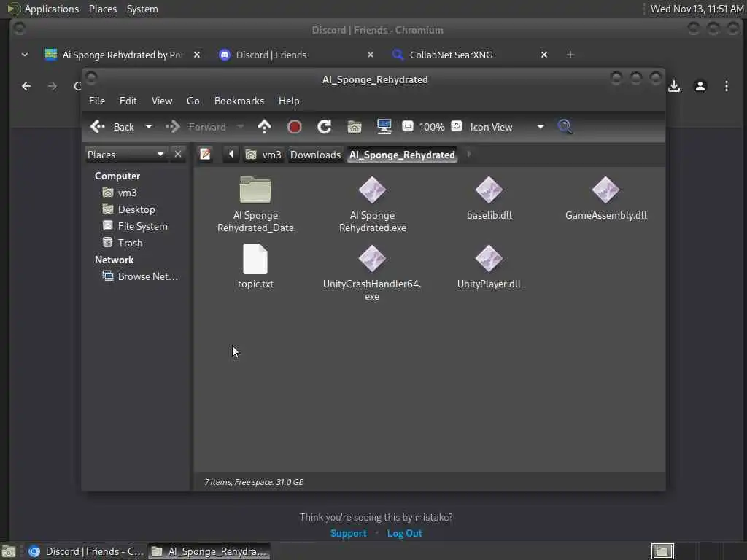Select the topic.txt file

pos(255,267)
